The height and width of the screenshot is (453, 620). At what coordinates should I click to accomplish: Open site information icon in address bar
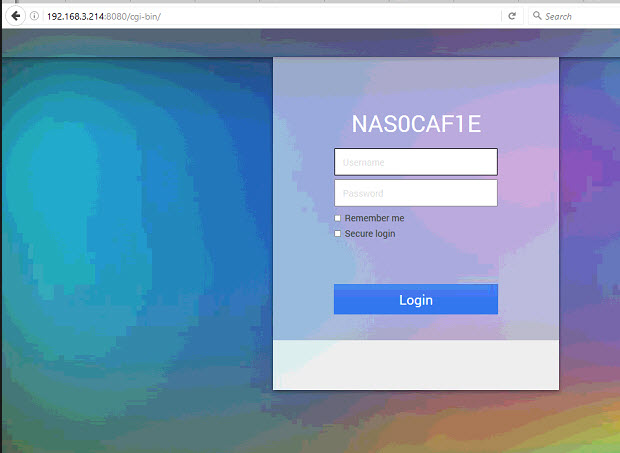(34, 16)
